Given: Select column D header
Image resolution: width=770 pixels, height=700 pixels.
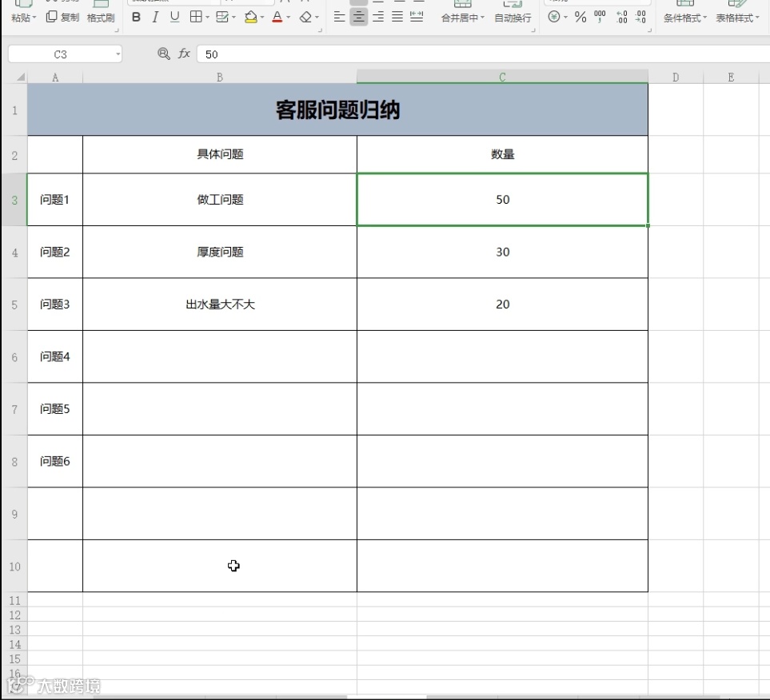Looking at the screenshot, I should 676,77.
